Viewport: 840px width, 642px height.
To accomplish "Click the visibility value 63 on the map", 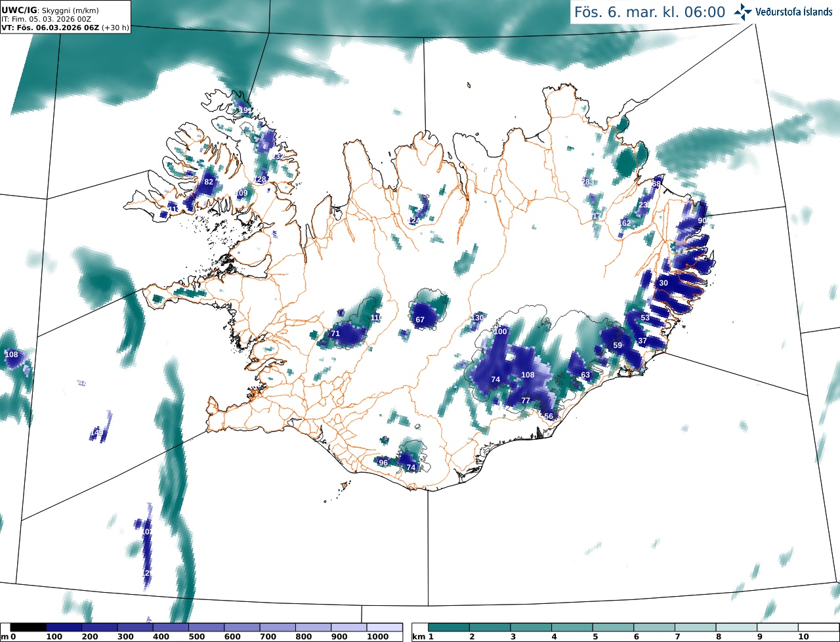I will (x=585, y=375).
